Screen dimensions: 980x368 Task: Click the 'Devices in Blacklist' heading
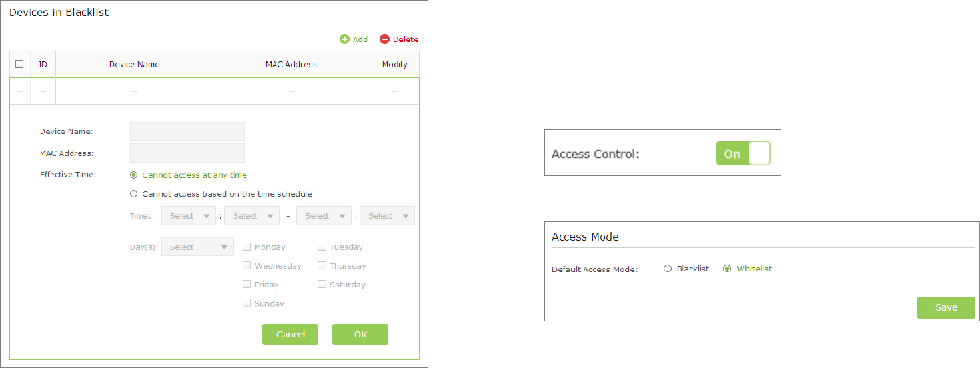(59, 12)
